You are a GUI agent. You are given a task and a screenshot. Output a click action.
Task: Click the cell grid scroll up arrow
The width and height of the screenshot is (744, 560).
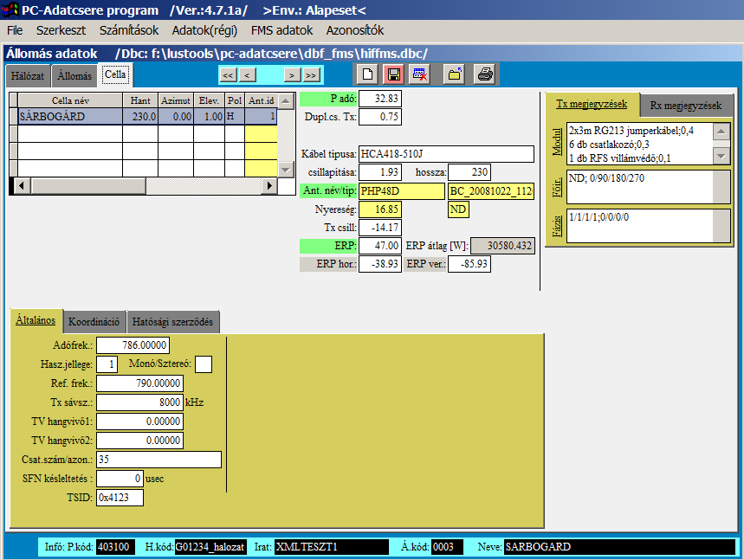(x=285, y=101)
